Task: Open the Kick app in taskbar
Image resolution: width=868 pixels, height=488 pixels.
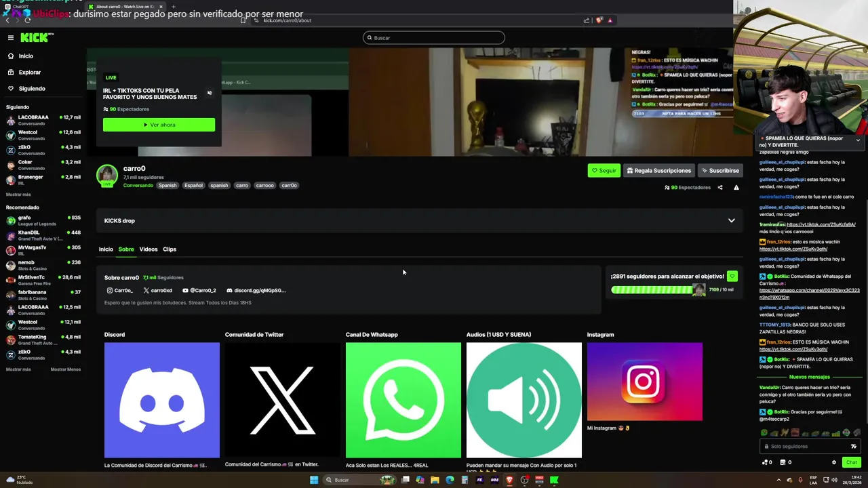Action: click(x=554, y=480)
